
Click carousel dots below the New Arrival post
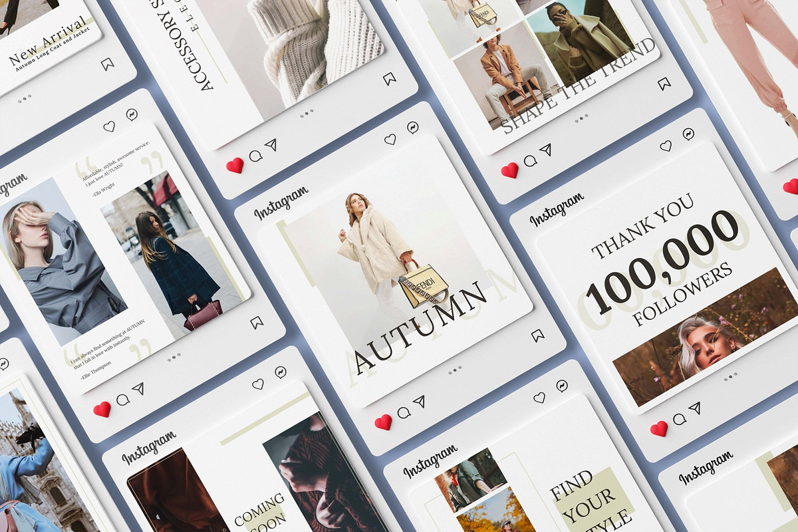[25, 98]
